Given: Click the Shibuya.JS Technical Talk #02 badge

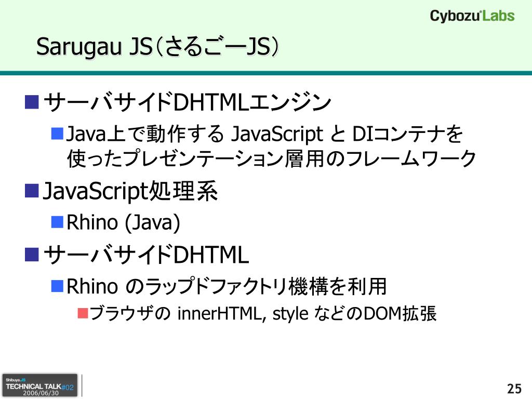Looking at the screenshot, I should (40, 385).
